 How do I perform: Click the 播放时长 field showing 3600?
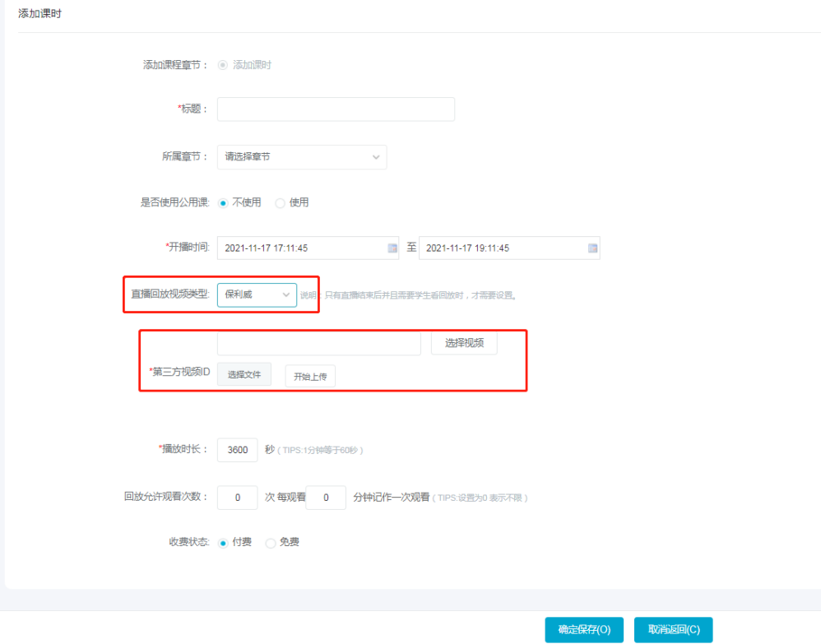(237, 450)
